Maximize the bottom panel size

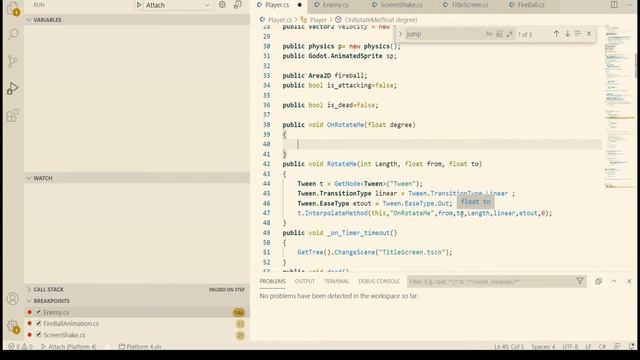click(614, 281)
